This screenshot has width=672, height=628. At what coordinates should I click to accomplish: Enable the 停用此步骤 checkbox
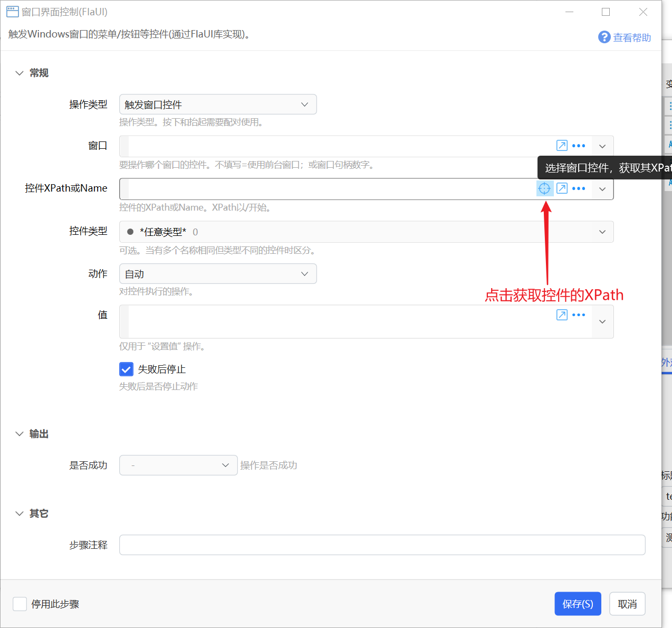(x=20, y=604)
